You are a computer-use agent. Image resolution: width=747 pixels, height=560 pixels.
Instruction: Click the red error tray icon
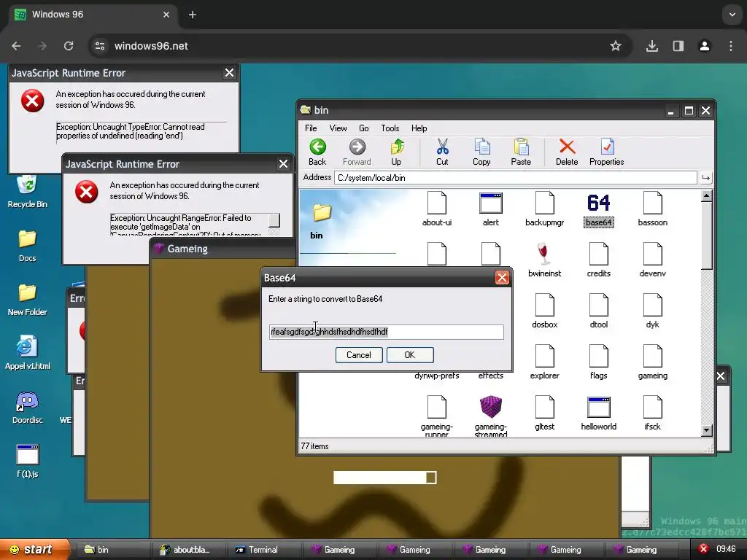[703, 549]
